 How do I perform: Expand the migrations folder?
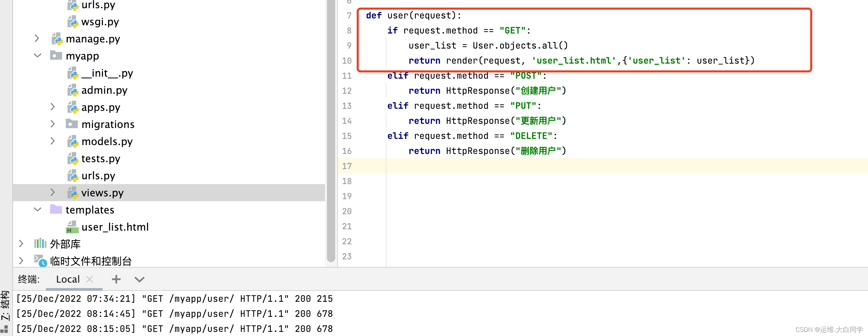click(x=53, y=124)
